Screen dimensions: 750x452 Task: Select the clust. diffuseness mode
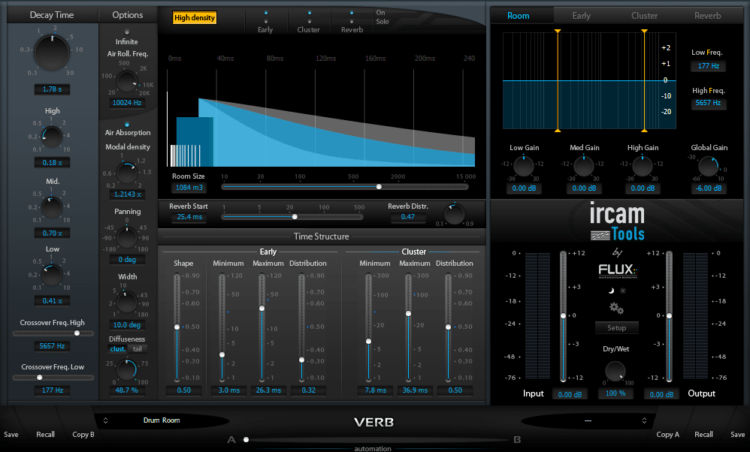(x=118, y=349)
